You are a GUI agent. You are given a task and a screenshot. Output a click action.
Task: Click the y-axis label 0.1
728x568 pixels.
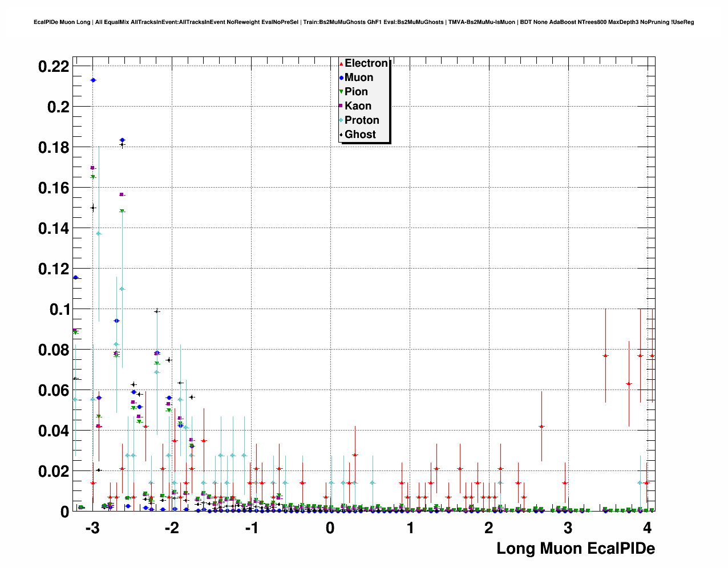click(x=59, y=310)
